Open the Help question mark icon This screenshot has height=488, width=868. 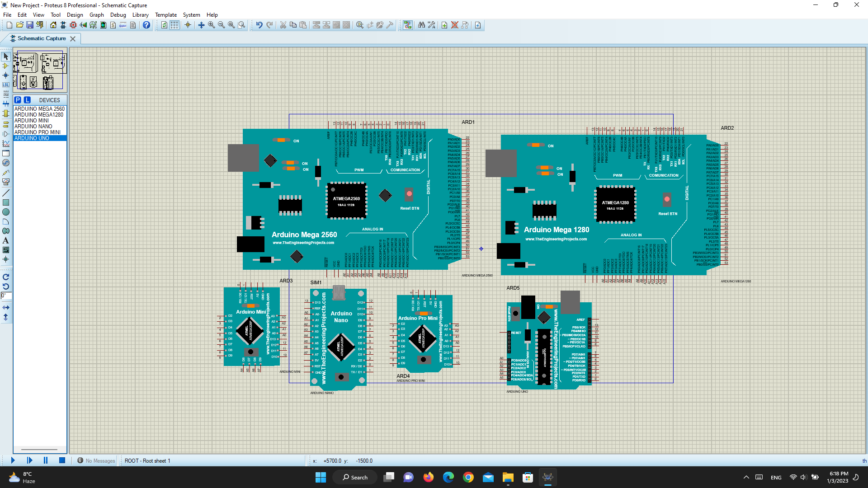click(146, 25)
